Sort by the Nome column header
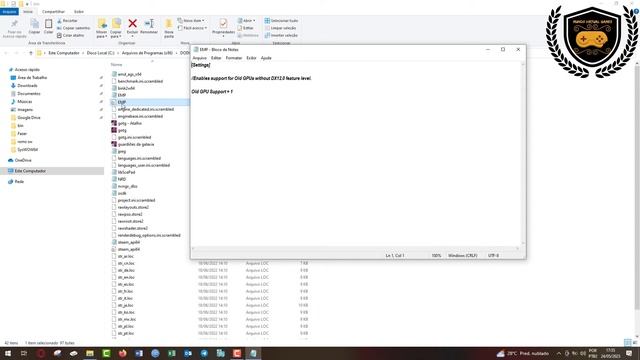 point(116,64)
